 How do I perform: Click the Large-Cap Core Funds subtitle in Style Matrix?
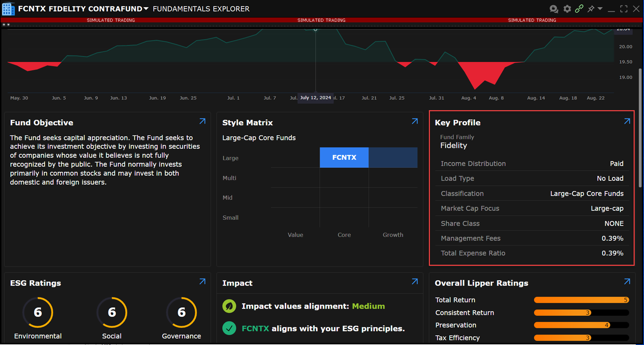259,138
